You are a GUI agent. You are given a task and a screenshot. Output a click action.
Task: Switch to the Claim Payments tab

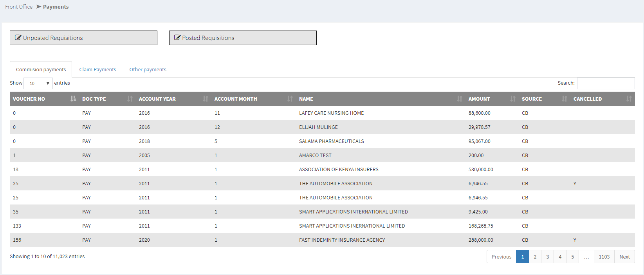point(97,70)
